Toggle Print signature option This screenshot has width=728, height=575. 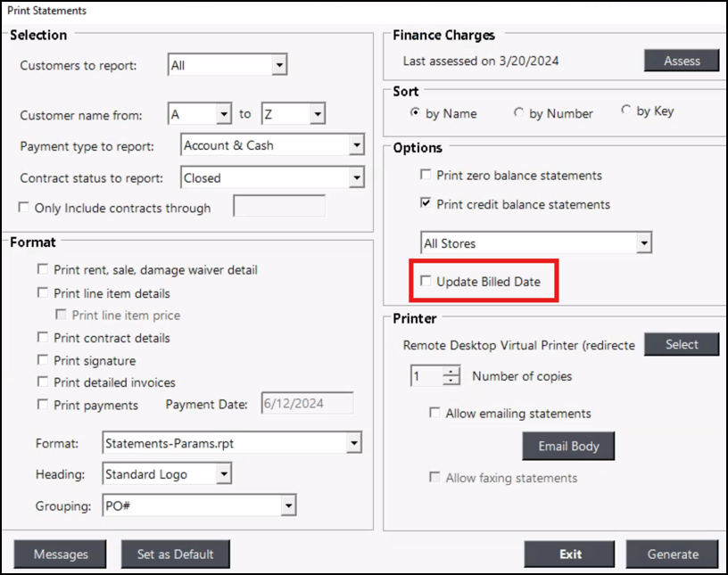[x=43, y=361]
